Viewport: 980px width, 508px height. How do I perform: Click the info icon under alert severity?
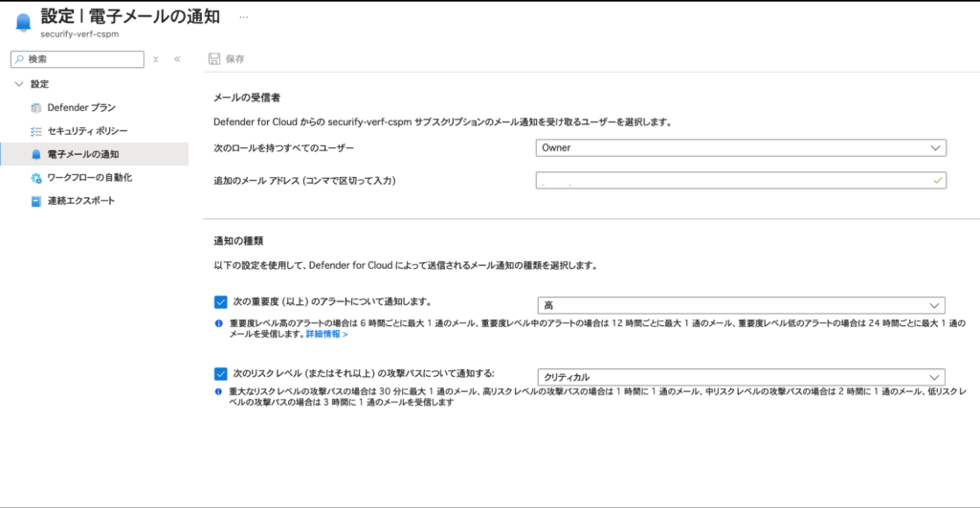coord(220,324)
